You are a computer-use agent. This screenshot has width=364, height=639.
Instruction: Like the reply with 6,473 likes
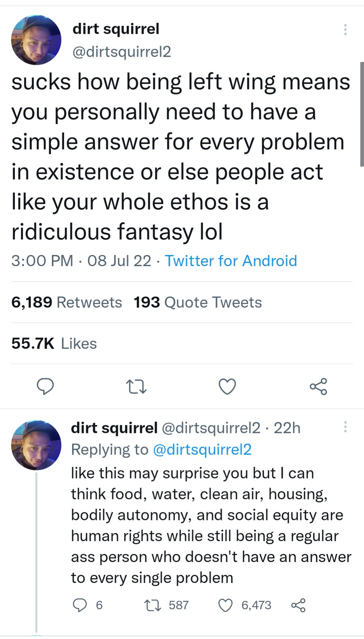[225, 605]
